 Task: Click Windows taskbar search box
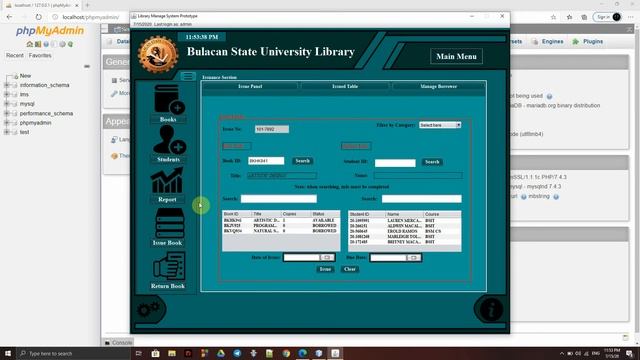coord(73,353)
